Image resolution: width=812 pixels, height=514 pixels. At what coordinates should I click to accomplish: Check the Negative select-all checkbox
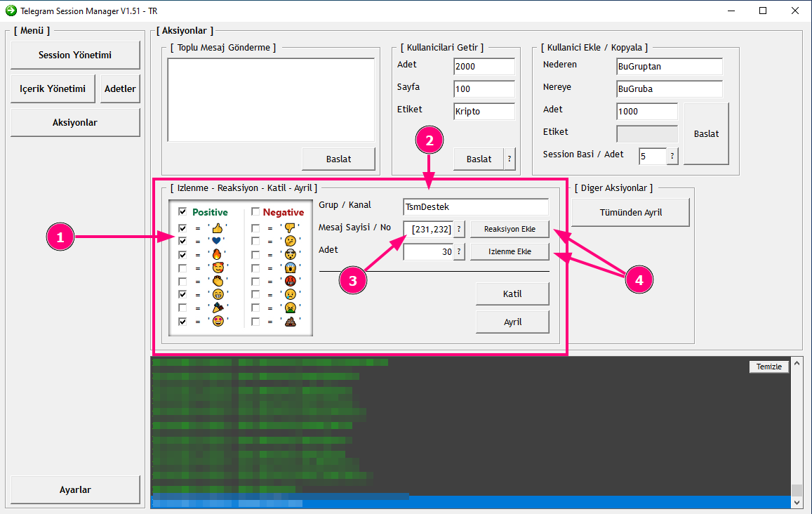255,211
